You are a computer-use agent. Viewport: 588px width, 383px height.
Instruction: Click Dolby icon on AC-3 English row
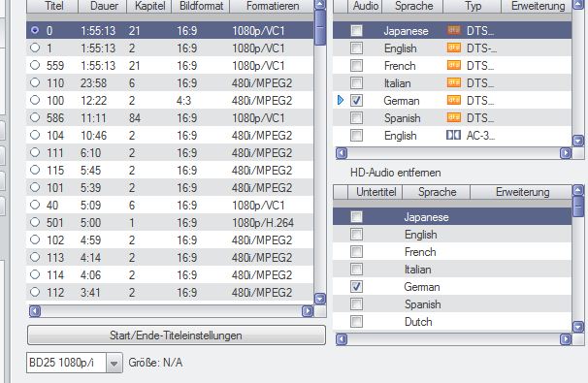454,135
